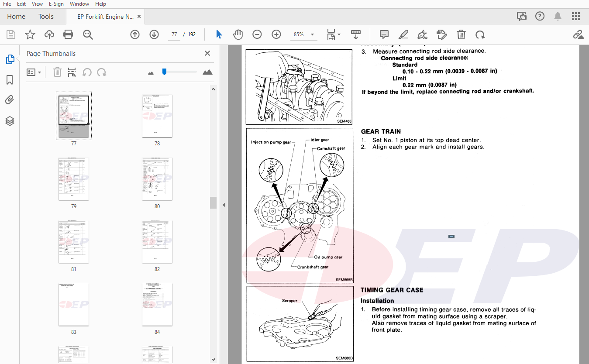Rotate page with toolbar rotate icon
This screenshot has height=364, width=589.
click(x=480, y=34)
